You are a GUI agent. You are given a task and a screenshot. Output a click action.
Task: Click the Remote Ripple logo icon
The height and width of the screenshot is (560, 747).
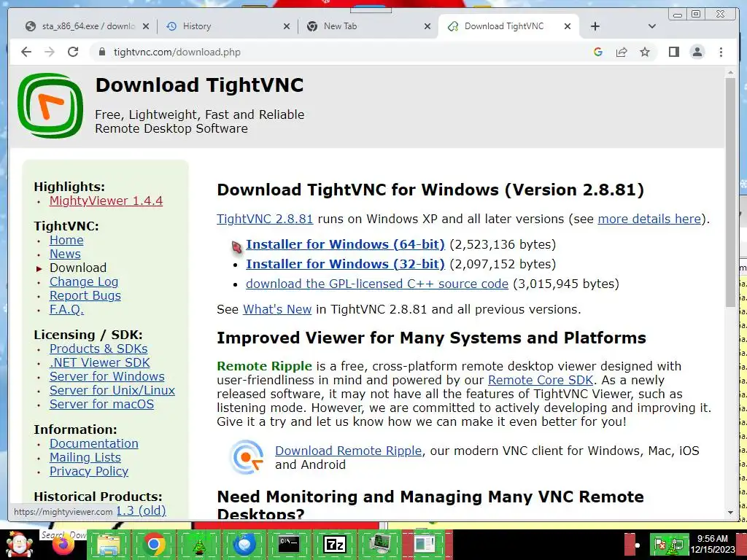(x=247, y=457)
